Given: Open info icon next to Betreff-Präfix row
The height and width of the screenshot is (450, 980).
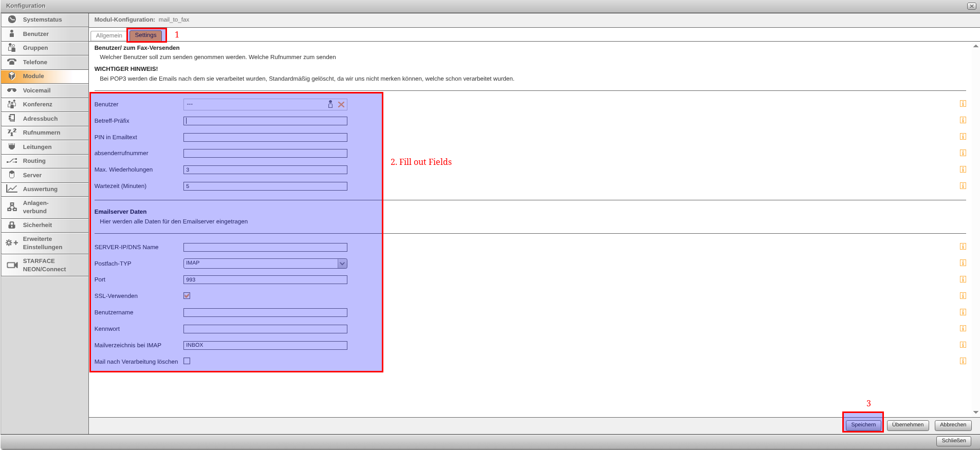Looking at the screenshot, I should (963, 120).
